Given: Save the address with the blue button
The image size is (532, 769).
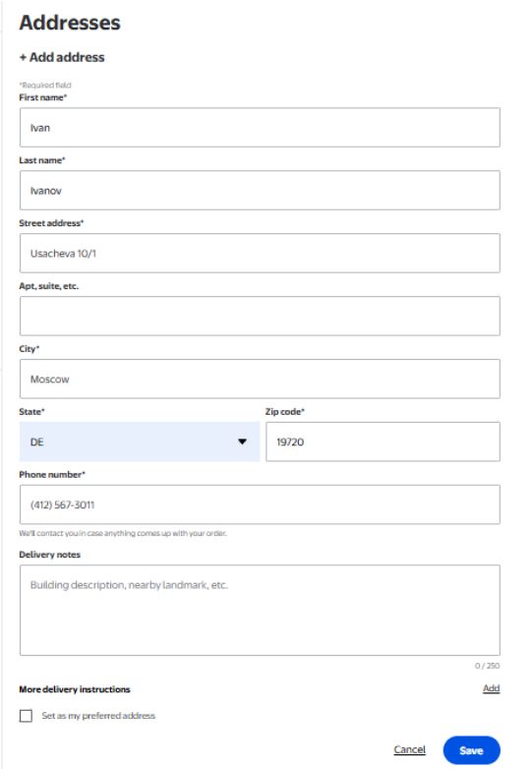Looking at the screenshot, I should [x=471, y=750].
